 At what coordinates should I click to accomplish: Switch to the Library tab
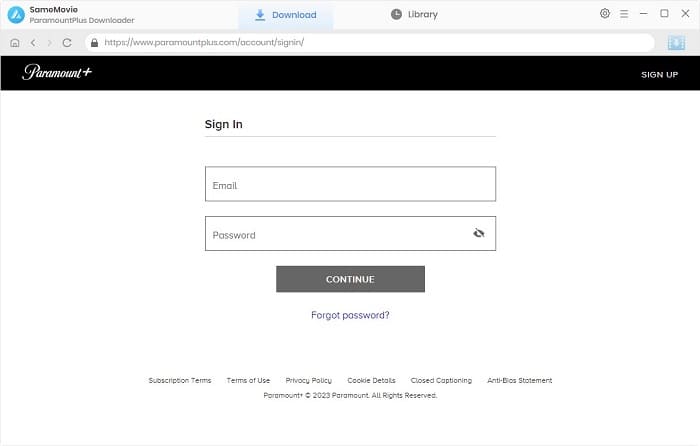coord(414,14)
